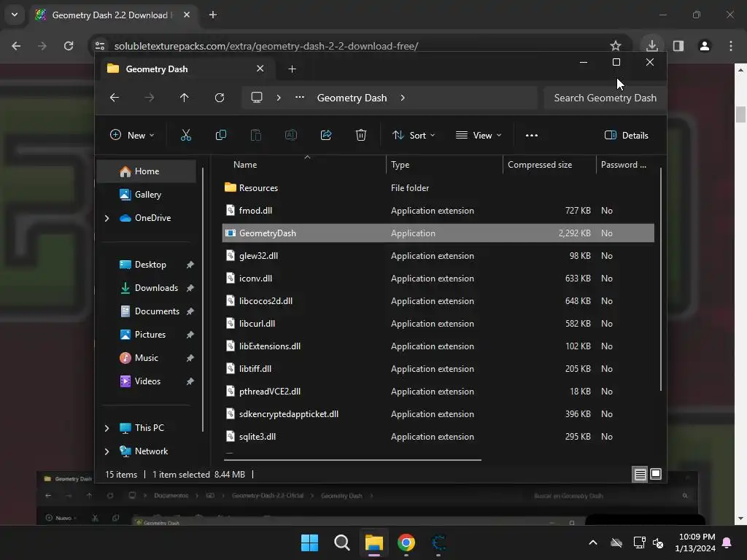Open Gallery in navigation pane
This screenshot has height=560, width=747.
point(146,195)
